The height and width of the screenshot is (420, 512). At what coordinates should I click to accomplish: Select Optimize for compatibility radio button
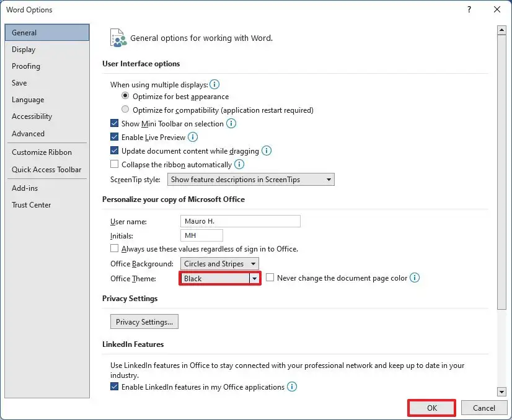[125, 110]
